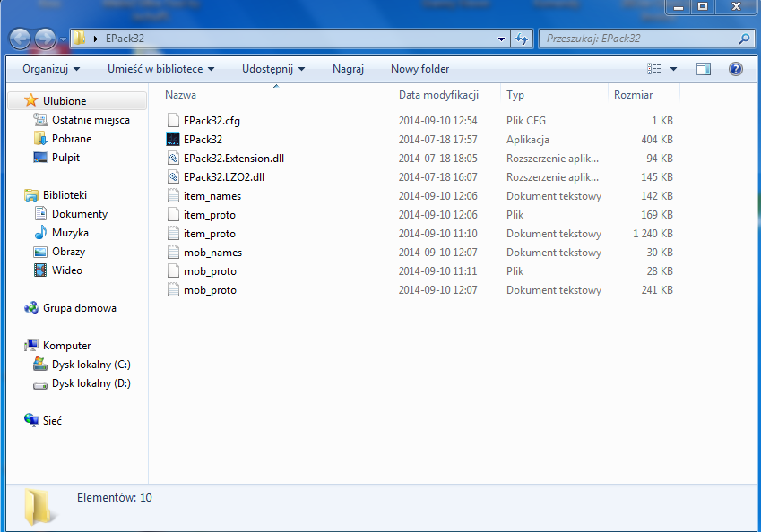761x532 pixels.
Task: Sort by the Rozmiar column header
Action: (x=633, y=95)
